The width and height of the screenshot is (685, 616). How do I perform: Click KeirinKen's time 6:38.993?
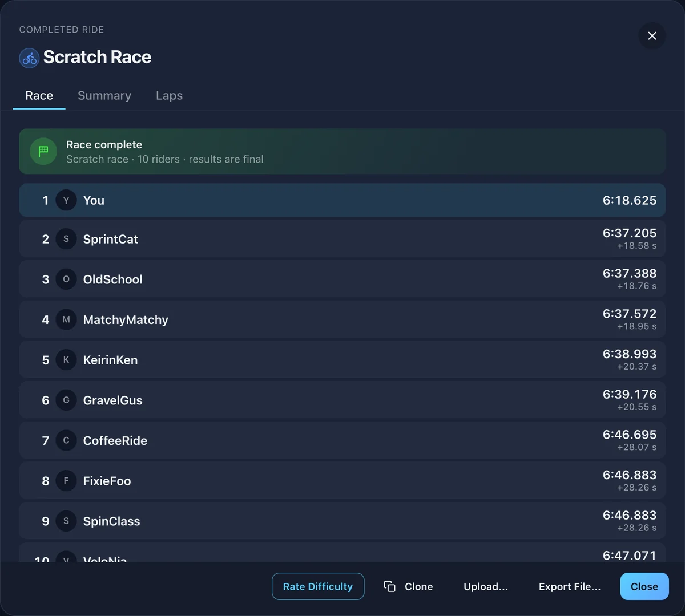[x=630, y=354]
